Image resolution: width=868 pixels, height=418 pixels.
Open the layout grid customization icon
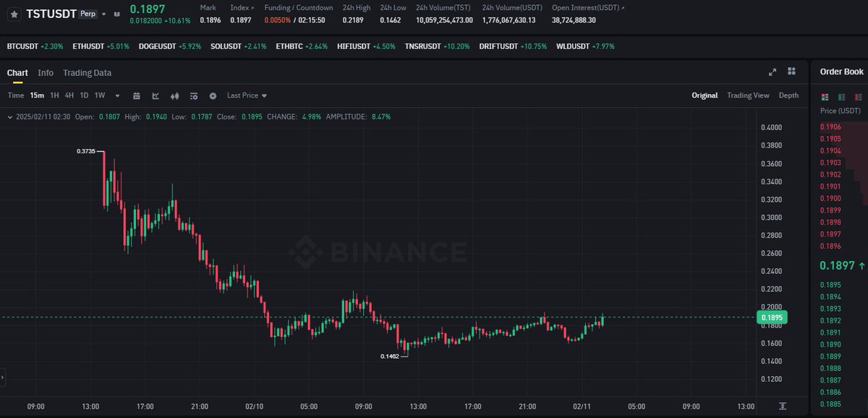coord(791,72)
